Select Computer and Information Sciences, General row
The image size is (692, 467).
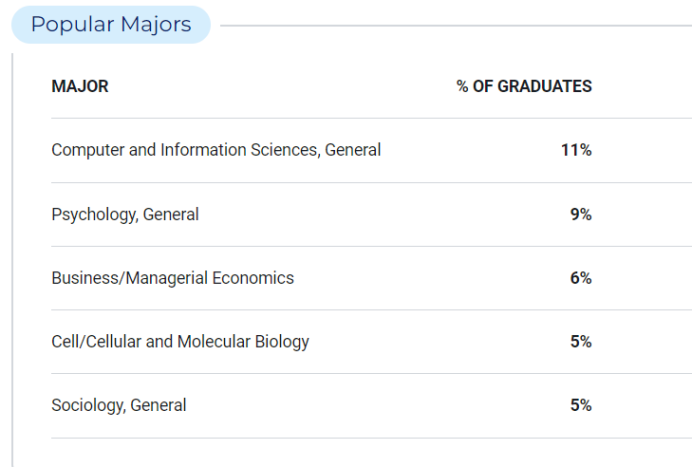(372, 150)
